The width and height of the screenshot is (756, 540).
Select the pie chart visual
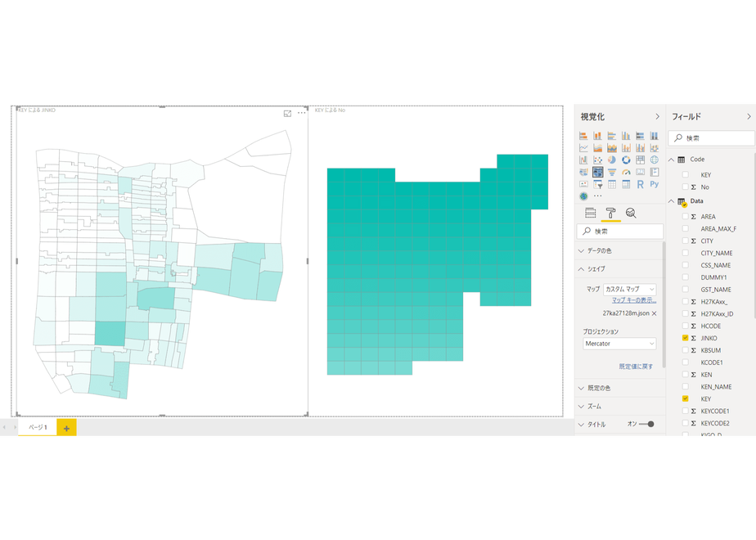612,160
